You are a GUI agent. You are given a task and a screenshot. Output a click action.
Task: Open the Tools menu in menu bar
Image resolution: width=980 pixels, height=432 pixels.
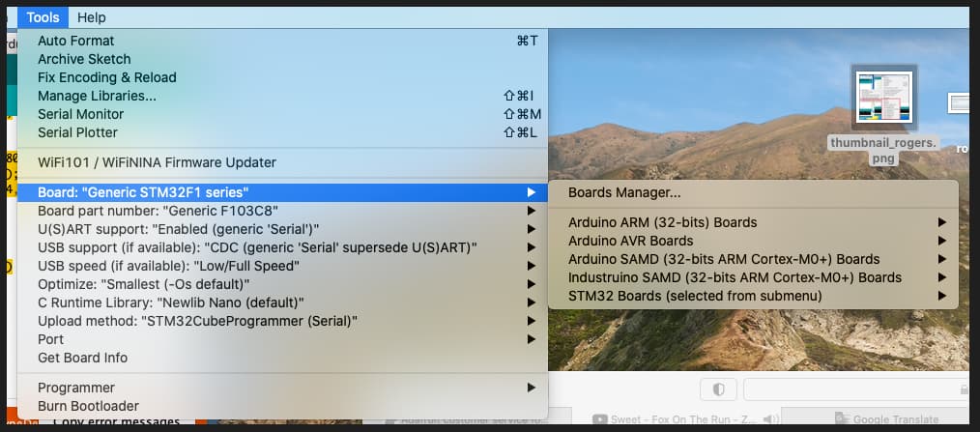pyautogui.click(x=43, y=17)
